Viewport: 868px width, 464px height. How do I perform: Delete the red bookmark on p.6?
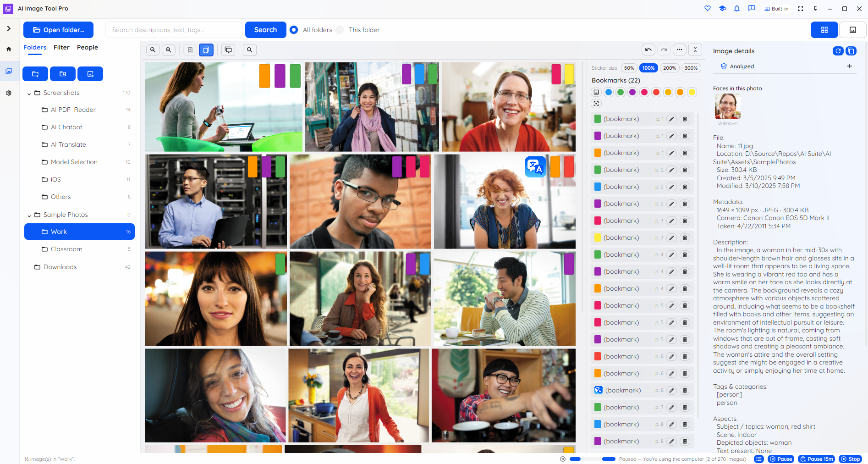(x=685, y=356)
